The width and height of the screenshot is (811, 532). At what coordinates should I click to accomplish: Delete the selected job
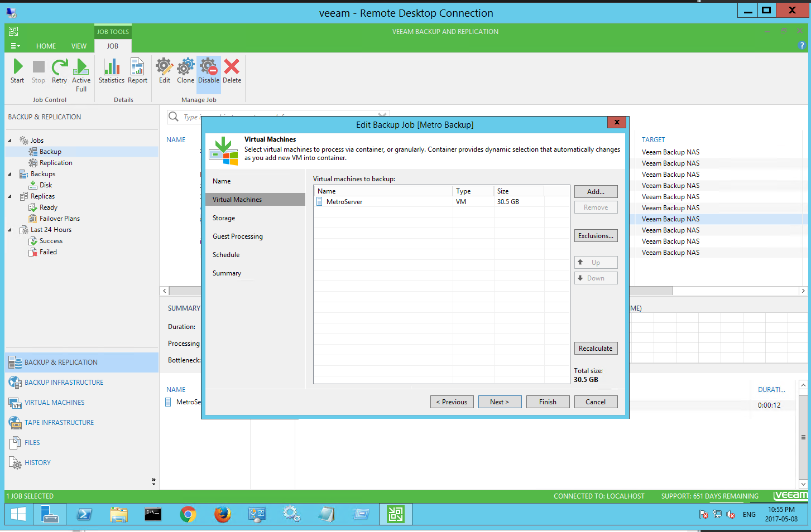pyautogui.click(x=232, y=71)
